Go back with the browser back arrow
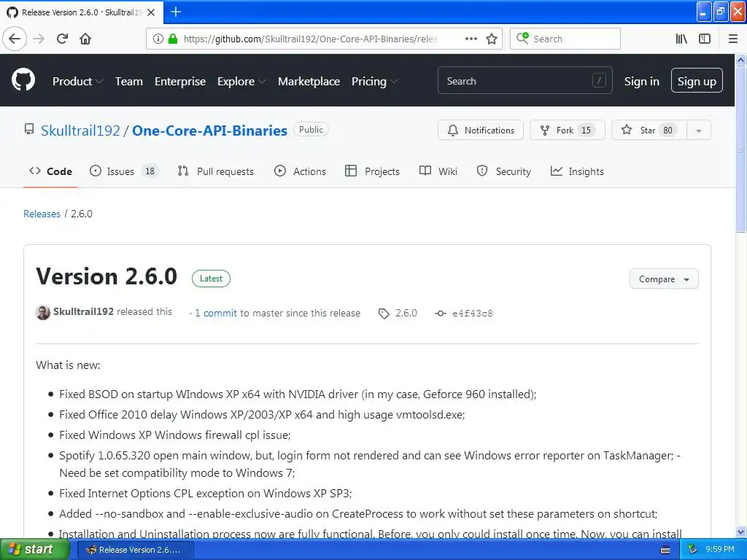The width and height of the screenshot is (747, 560). click(x=15, y=39)
